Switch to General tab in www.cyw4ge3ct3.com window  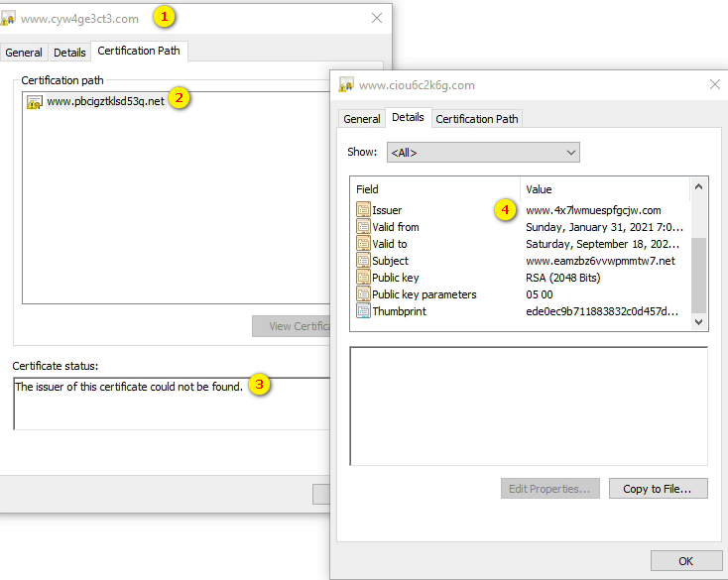tap(24, 53)
